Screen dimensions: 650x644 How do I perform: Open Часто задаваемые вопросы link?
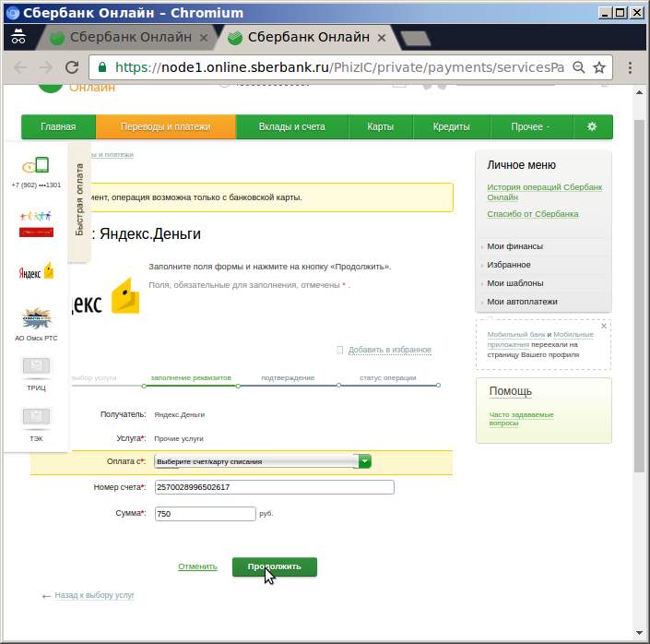(521, 419)
